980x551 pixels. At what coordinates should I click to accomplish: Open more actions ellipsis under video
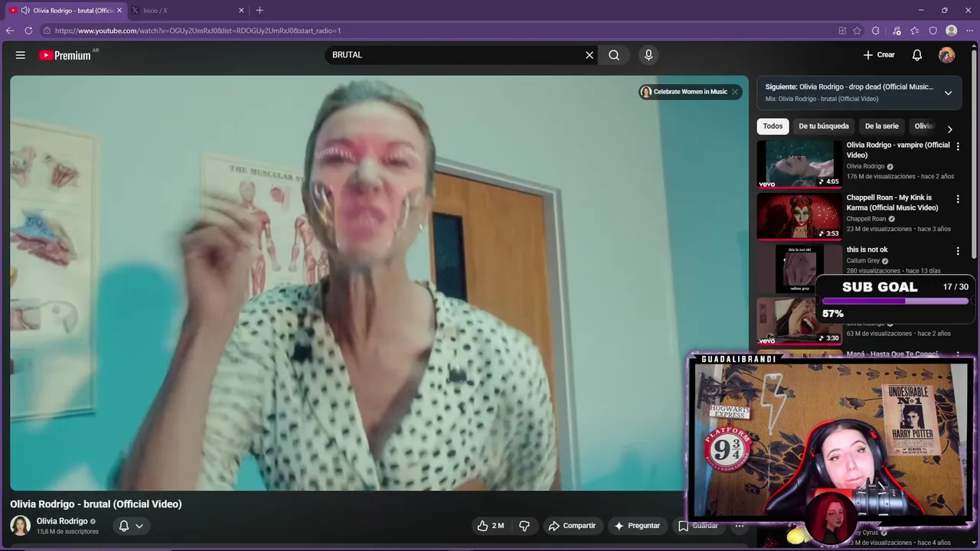(740, 526)
